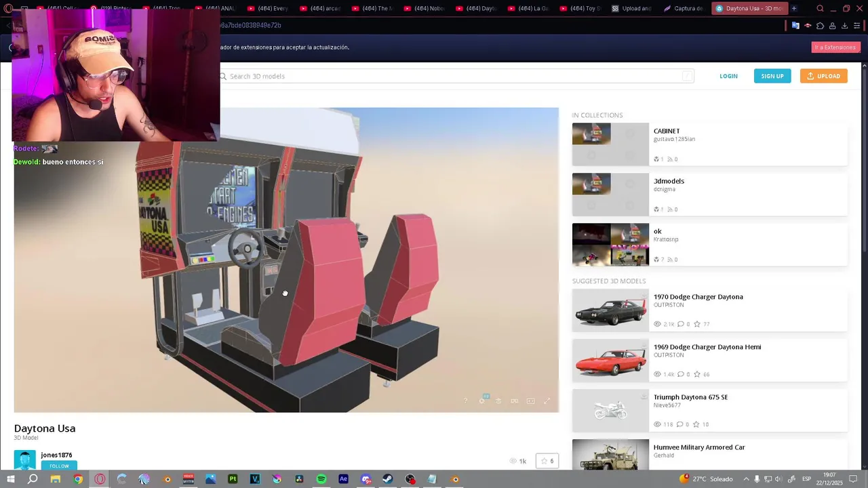The image size is (868, 488).
Task: Open the browser translate icon
Action: pyautogui.click(x=795, y=26)
